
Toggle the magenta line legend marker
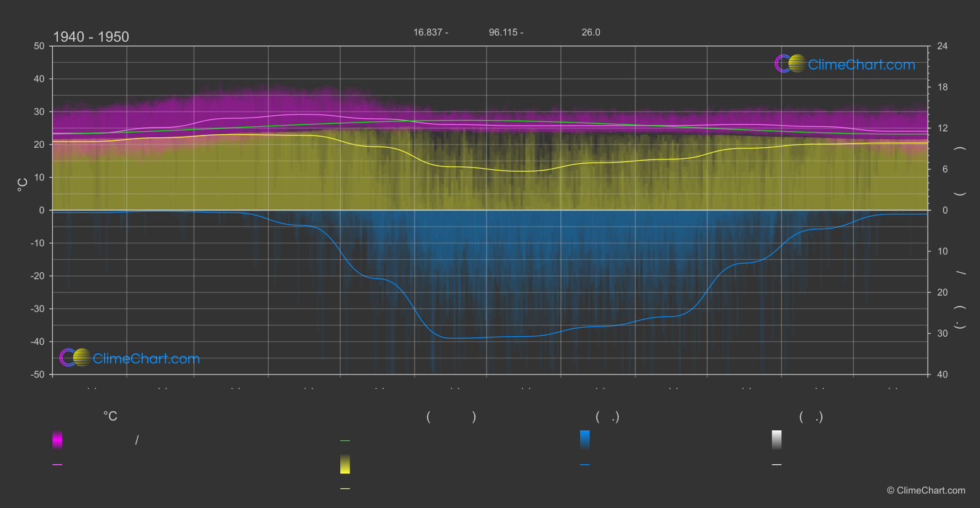pos(57,465)
